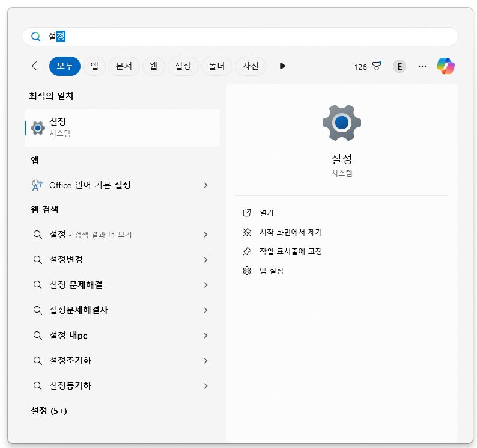Click the unpin icon beside 시작 화면에서 제거

(247, 232)
